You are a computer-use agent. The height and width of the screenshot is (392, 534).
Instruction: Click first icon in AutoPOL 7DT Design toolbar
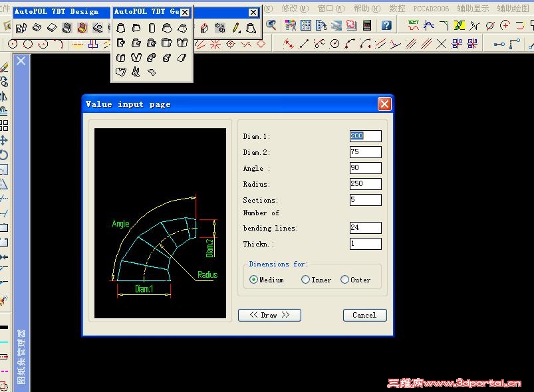[21, 29]
